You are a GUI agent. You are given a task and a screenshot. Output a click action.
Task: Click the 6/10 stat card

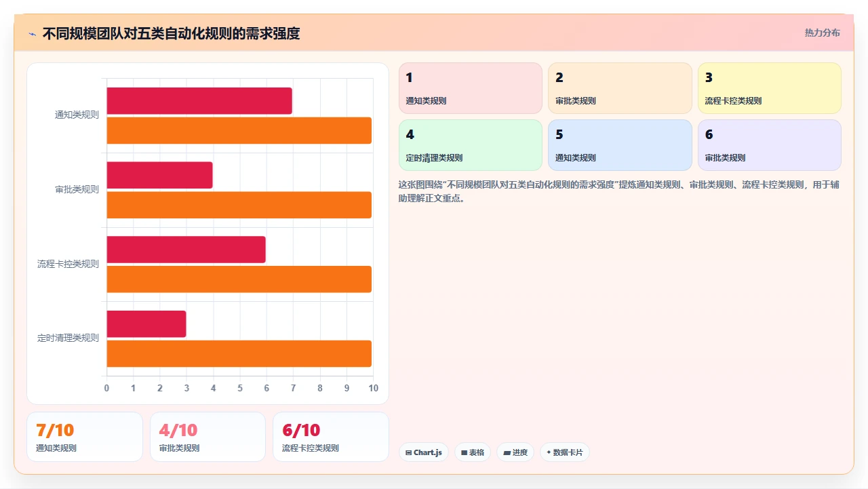pos(331,437)
